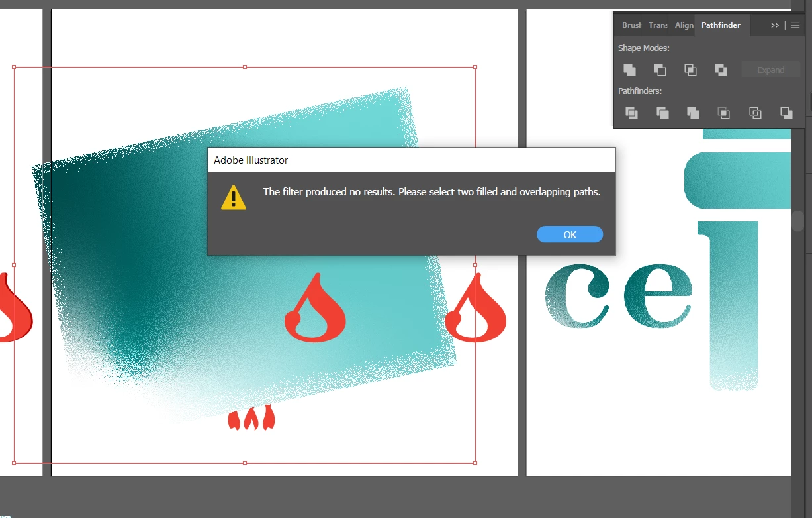The width and height of the screenshot is (812, 518).
Task: Click the Expand button in Pathfinder panel
Action: click(771, 70)
